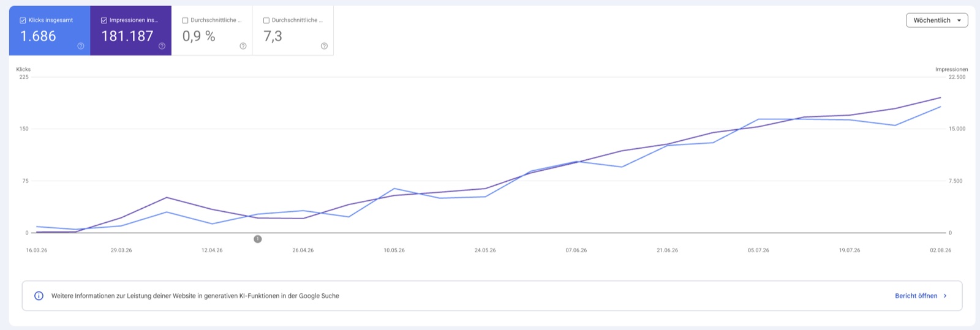Open help icon in Impressionen card
Viewport: 980px width, 330px height.
point(162,46)
